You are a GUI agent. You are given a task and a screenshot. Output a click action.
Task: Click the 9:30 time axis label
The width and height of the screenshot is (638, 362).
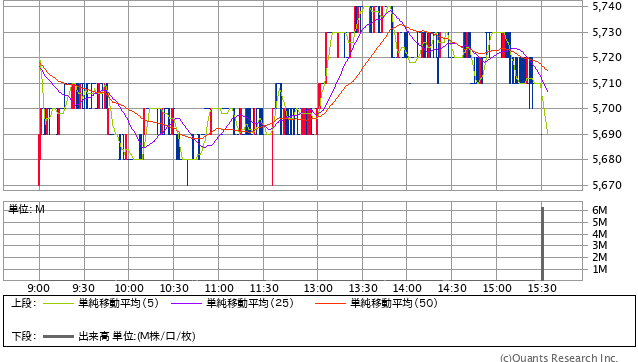coord(84,288)
